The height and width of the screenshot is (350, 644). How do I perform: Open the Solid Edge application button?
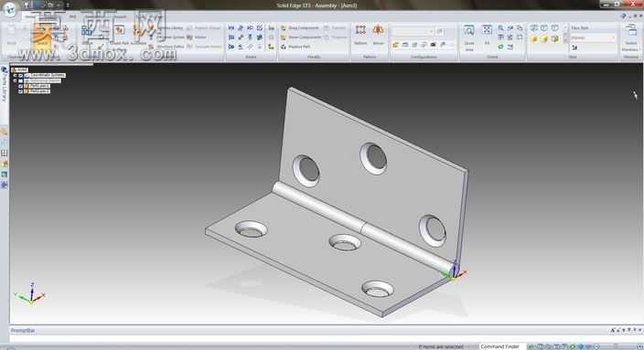pyautogui.click(x=9, y=9)
